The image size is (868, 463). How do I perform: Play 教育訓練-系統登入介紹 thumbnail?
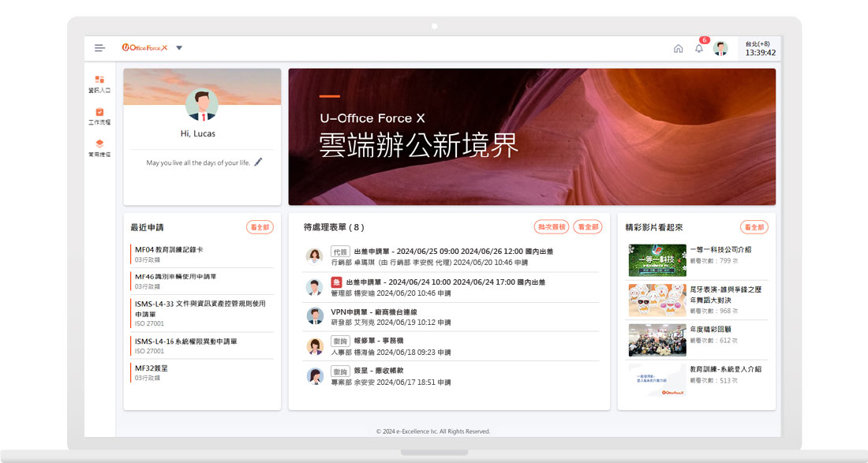tap(657, 379)
